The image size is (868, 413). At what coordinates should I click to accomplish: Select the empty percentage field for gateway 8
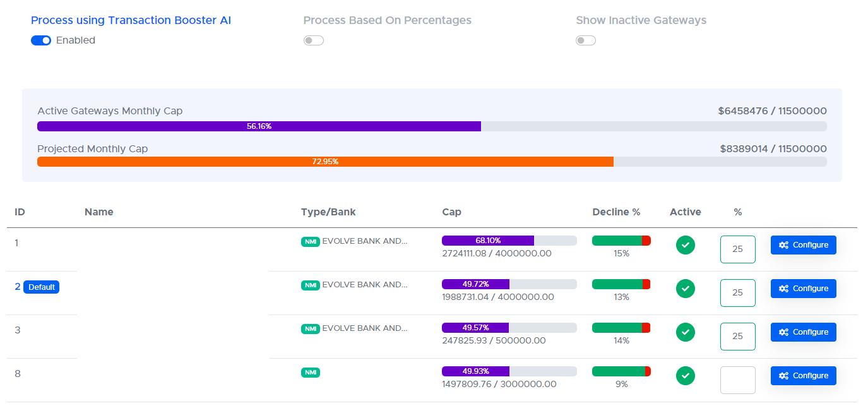tap(737, 380)
